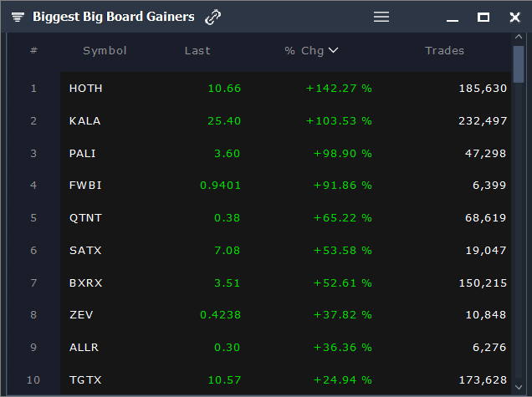
Task: Select FWBI in the gainers list
Action: [x=85, y=186]
